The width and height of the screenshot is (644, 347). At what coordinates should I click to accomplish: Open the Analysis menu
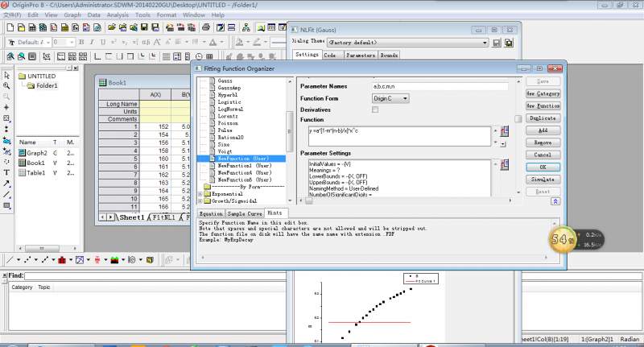tap(117, 14)
